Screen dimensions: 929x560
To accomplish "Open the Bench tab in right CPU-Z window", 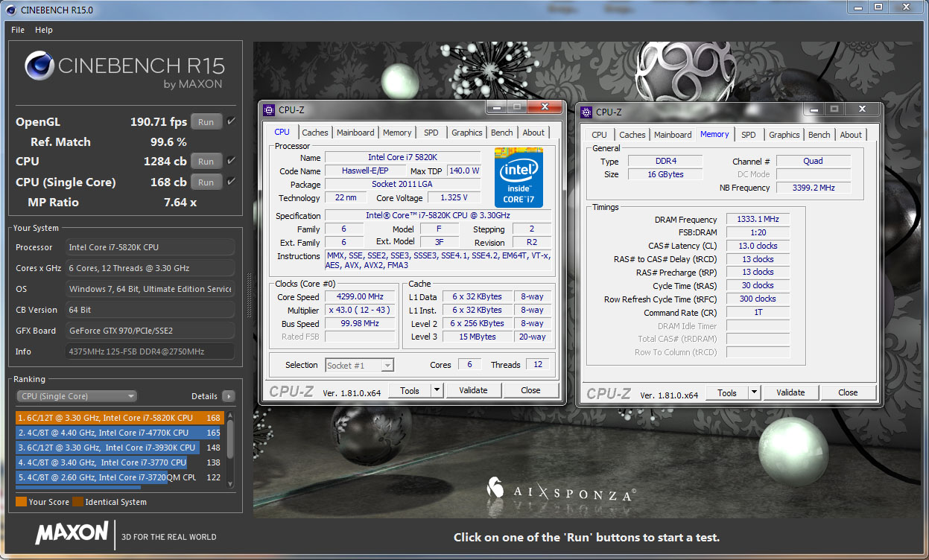I will pyautogui.click(x=819, y=135).
